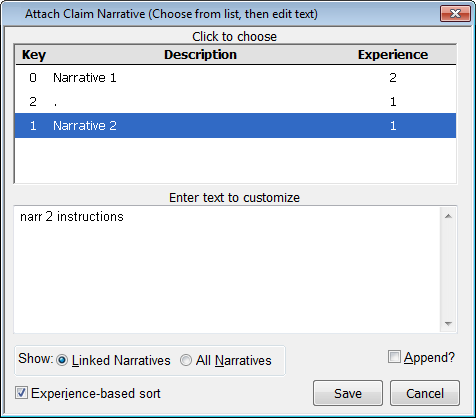Choose the row with key 2
Viewport: 476px width, 418px height.
(x=235, y=101)
